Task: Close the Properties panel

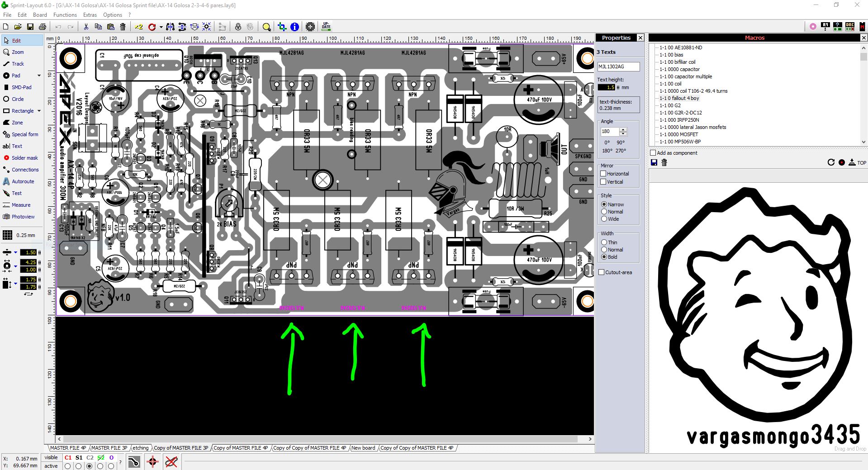Action: tap(640, 38)
